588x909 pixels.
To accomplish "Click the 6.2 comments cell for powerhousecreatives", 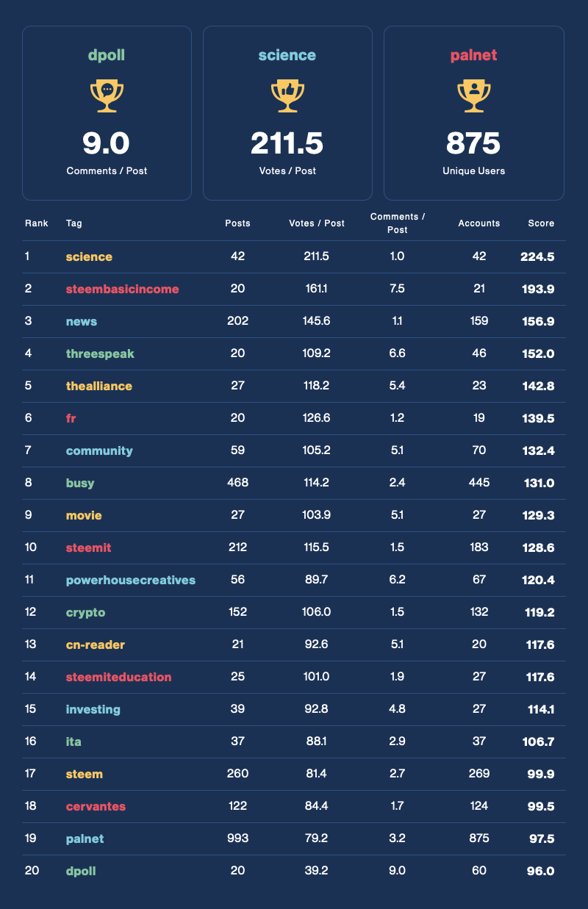I will tap(398, 580).
